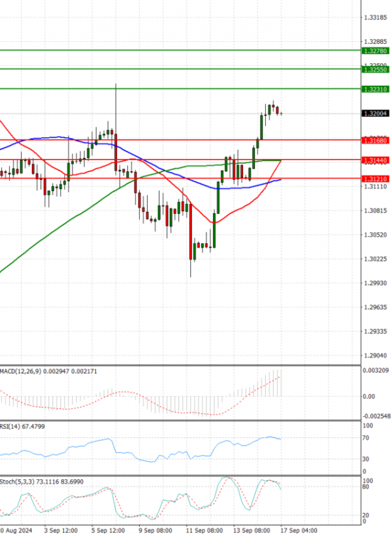392x534 pixels.
Task: Click the Stochastic 20 level label
Action: [365, 516]
